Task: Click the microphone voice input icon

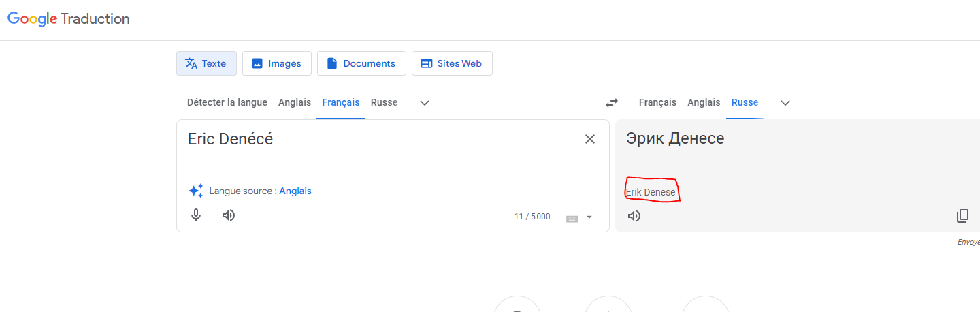Action: point(196,215)
